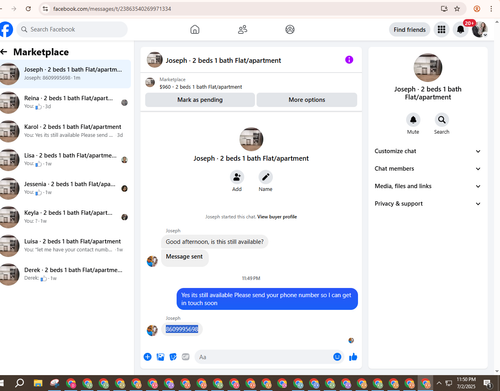Attach a photo using the image icon
This screenshot has height=391, width=500.
click(x=160, y=357)
